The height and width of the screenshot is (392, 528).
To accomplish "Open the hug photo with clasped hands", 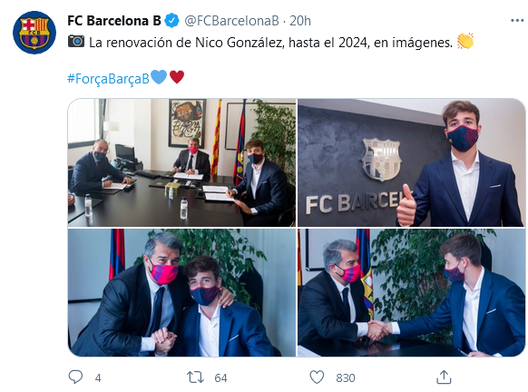I will (x=182, y=293).
